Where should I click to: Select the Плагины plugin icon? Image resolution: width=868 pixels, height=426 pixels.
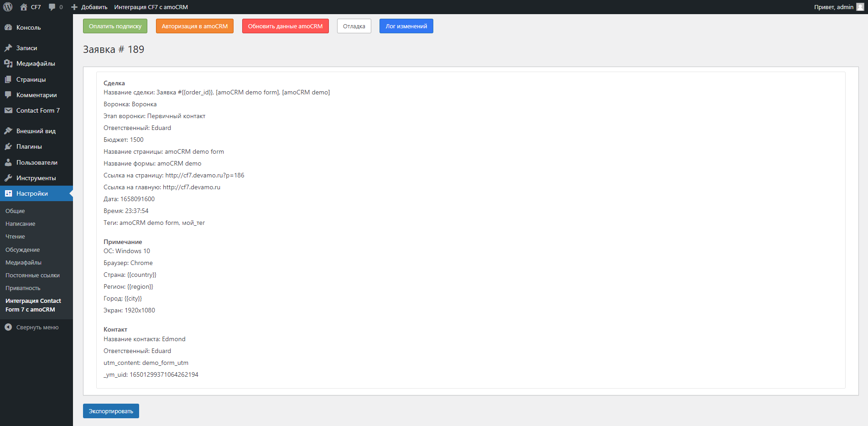click(8, 146)
